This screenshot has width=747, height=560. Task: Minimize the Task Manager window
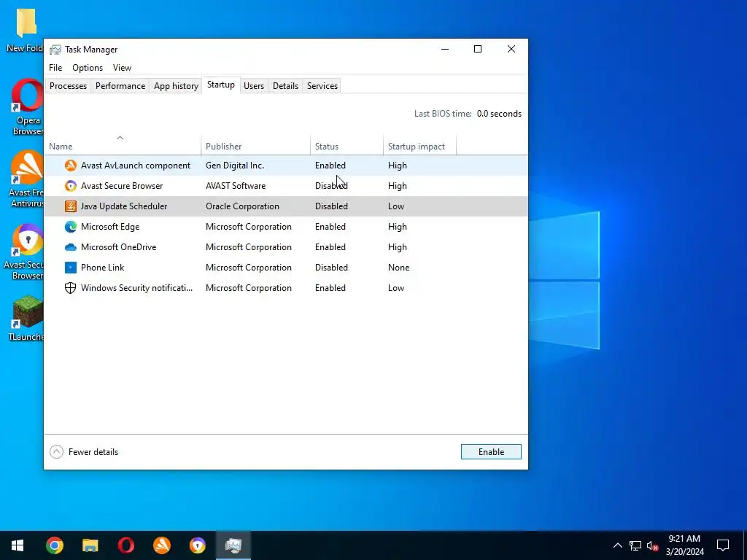(x=445, y=49)
